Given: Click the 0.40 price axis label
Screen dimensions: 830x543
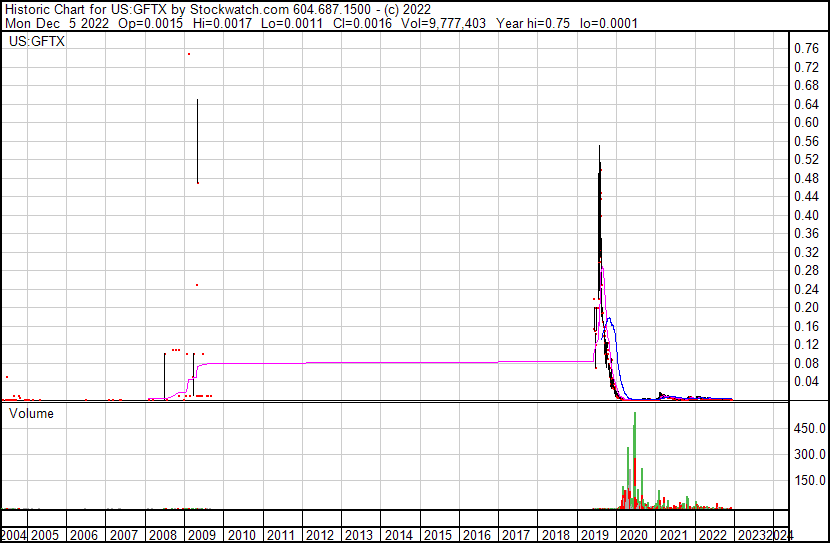Looking at the screenshot, I should pyautogui.click(x=805, y=215).
